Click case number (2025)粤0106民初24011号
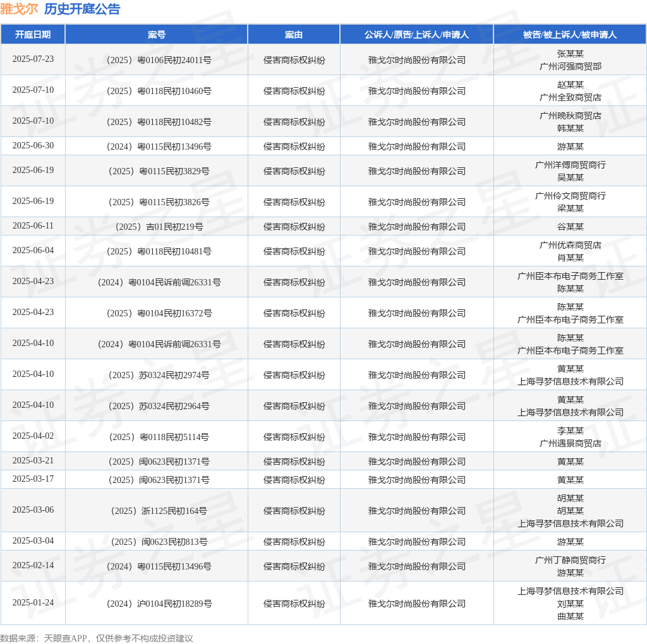The image size is (647, 644). click(157, 60)
